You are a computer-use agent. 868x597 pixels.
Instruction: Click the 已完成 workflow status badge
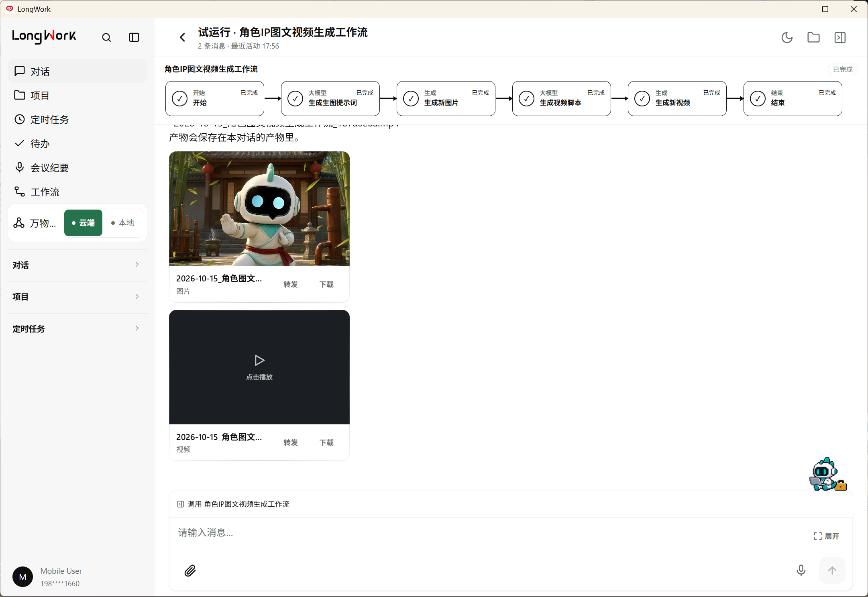coord(843,69)
